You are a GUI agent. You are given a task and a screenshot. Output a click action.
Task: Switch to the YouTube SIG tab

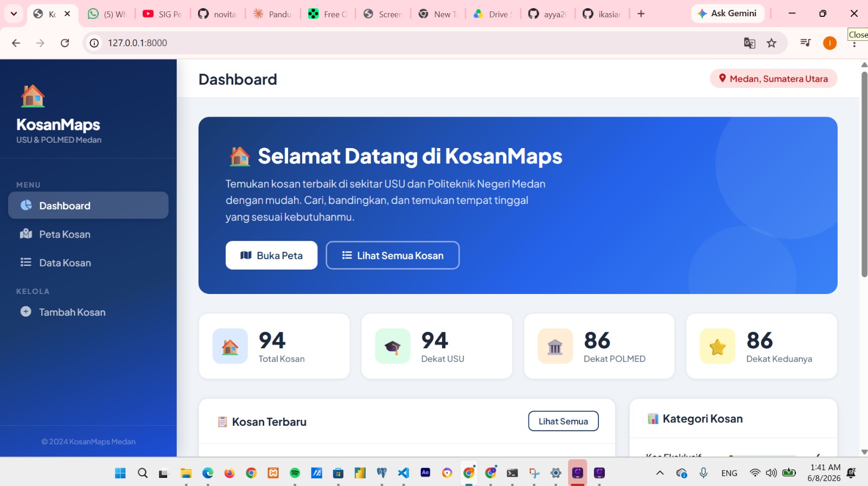162,14
